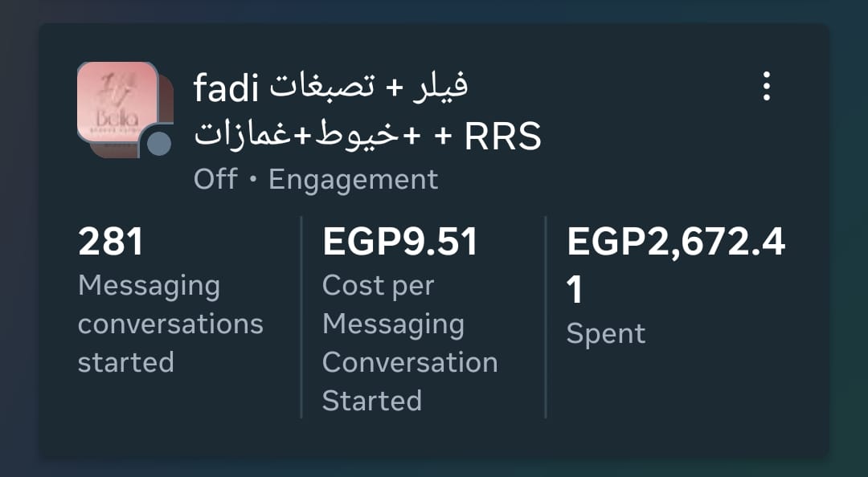Click the Spent metric label

(x=606, y=334)
